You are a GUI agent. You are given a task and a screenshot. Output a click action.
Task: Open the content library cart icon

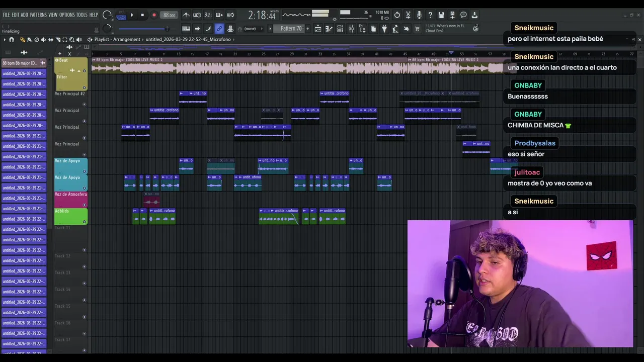click(x=417, y=29)
